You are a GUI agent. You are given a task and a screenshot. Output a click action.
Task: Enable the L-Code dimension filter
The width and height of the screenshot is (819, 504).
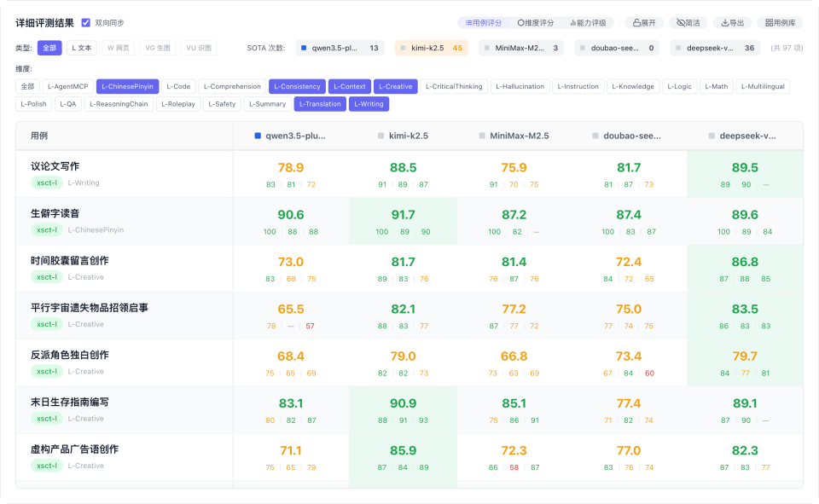178,86
